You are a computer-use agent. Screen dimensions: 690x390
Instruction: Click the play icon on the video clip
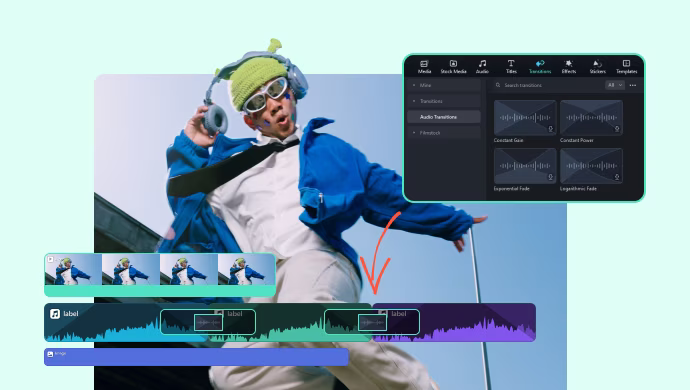pos(50,260)
